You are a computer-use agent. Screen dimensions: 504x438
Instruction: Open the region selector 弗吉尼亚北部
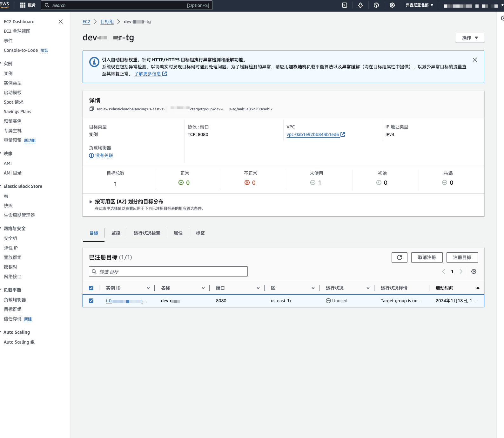point(419,5)
